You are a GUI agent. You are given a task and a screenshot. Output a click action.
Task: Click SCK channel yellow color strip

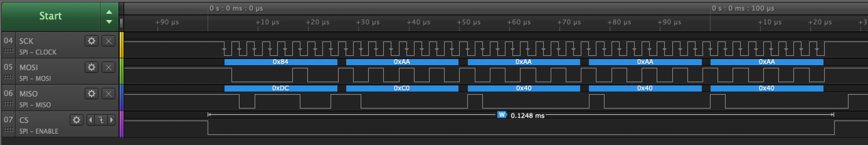click(122, 45)
